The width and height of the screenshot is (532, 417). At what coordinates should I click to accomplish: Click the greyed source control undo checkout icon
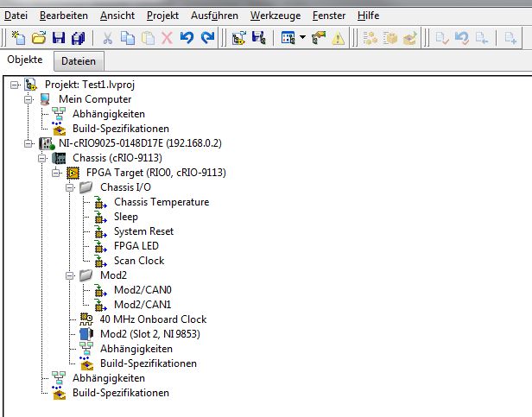(462, 38)
